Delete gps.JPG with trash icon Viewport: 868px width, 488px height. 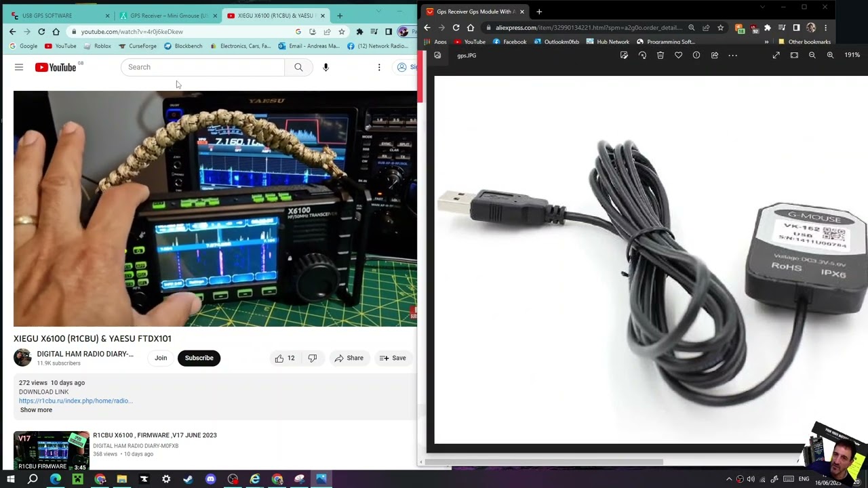click(x=660, y=55)
